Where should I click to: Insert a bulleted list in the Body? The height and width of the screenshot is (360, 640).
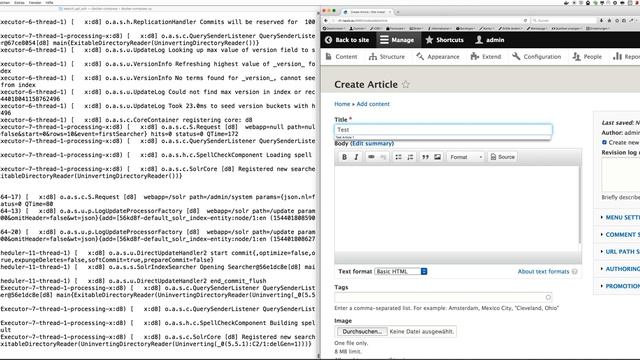[398, 157]
